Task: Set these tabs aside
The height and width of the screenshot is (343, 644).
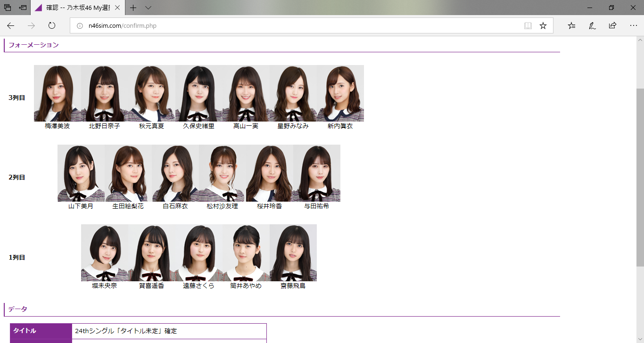Action: click(x=23, y=8)
